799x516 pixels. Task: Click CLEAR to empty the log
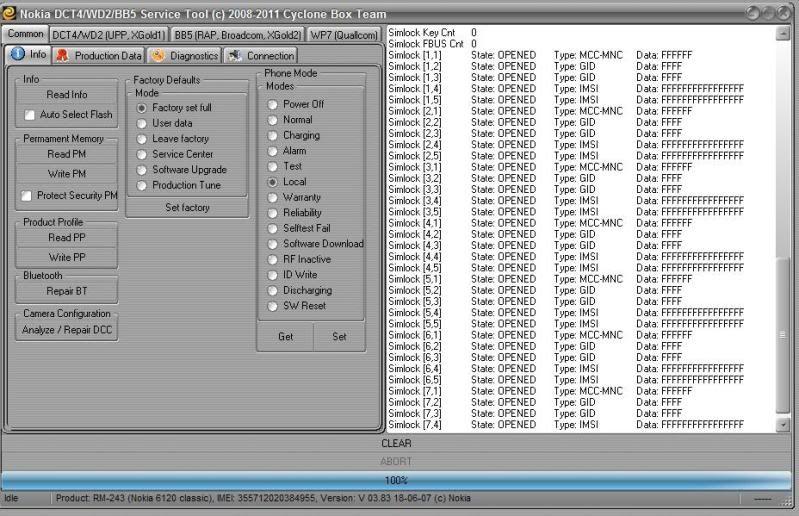(x=396, y=443)
